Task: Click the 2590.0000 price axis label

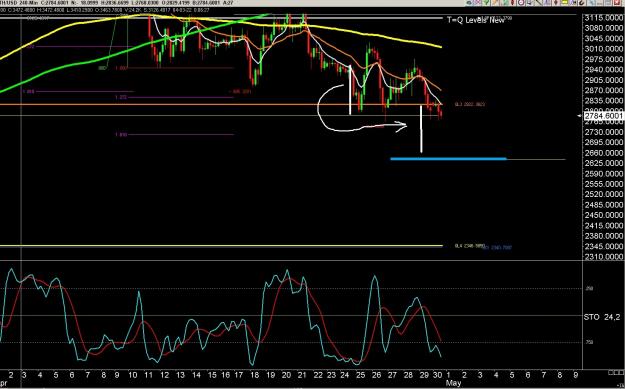Action: 603,174
